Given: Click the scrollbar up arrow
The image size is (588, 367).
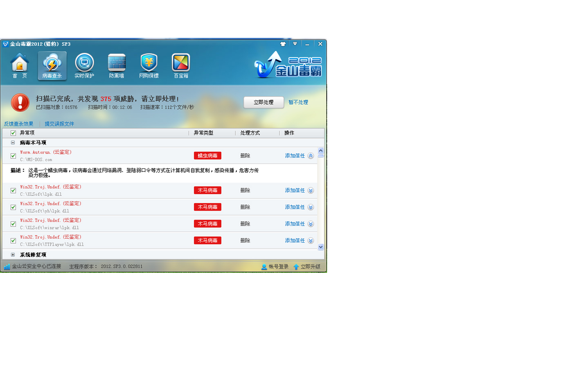Looking at the screenshot, I should pyautogui.click(x=321, y=151).
